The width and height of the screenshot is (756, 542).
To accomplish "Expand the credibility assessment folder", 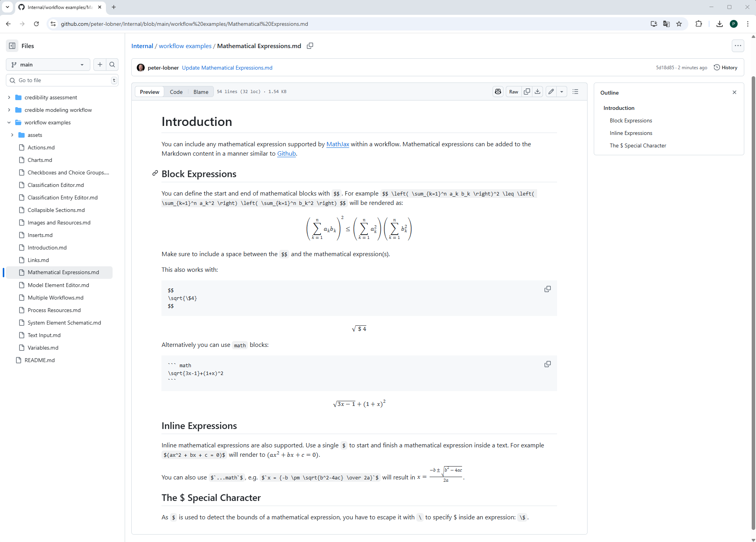I will [9, 97].
